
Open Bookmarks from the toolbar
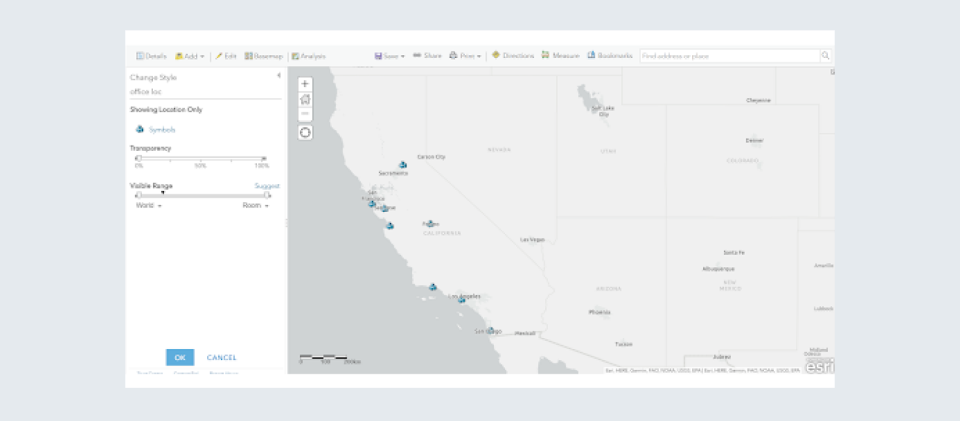click(x=609, y=56)
